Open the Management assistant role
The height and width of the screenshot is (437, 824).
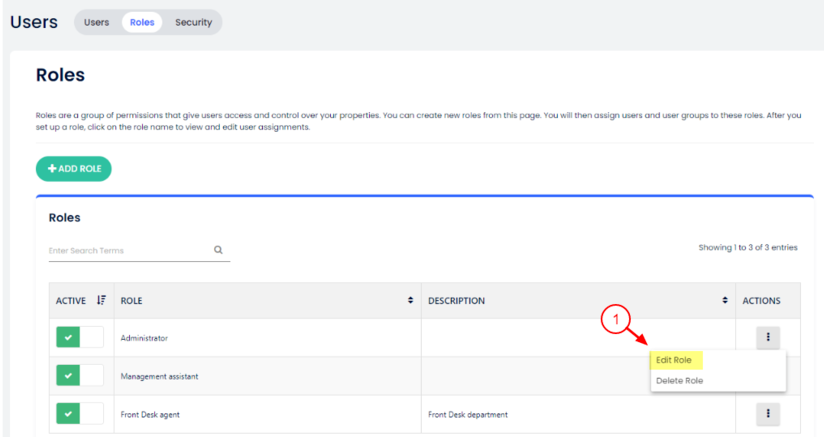pos(159,376)
